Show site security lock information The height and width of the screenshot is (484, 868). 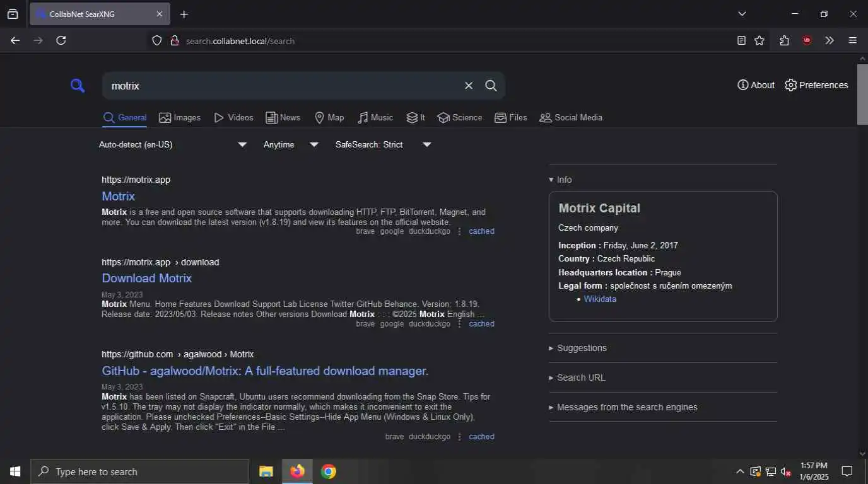(x=175, y=41)
